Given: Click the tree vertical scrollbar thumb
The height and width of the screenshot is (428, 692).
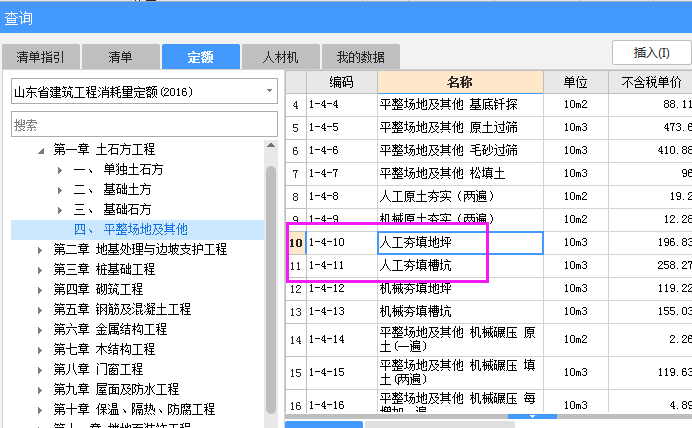Looking at the screenshot, I should (271, 289).
